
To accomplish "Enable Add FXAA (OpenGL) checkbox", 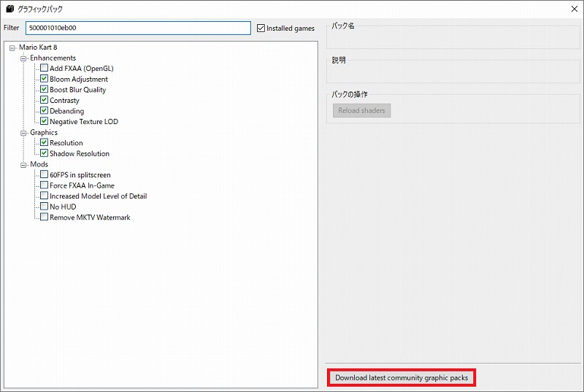I will click(x=44, y=68).
